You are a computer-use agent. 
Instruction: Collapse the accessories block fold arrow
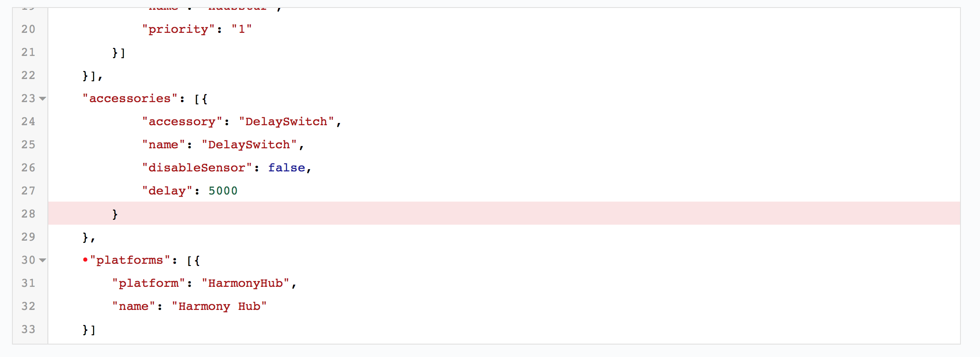[x=43, y=99]
